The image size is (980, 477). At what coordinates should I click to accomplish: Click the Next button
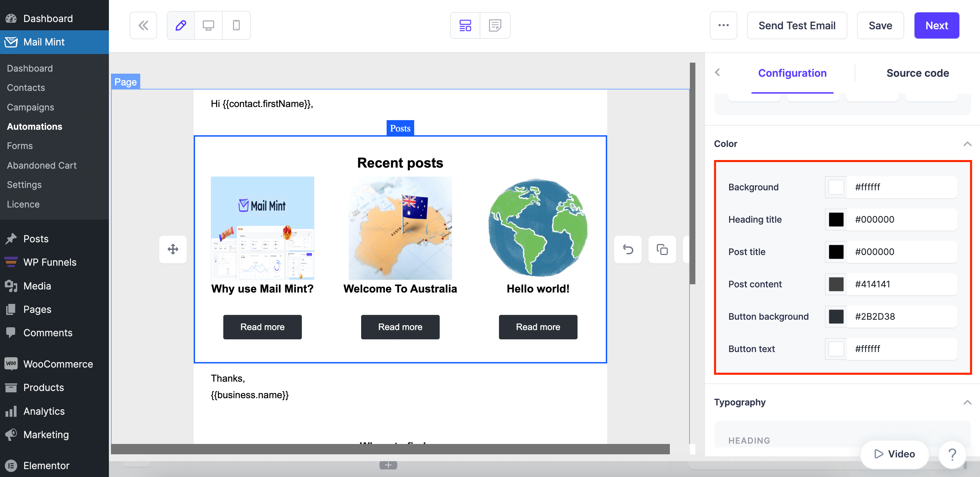coord(938,25)
